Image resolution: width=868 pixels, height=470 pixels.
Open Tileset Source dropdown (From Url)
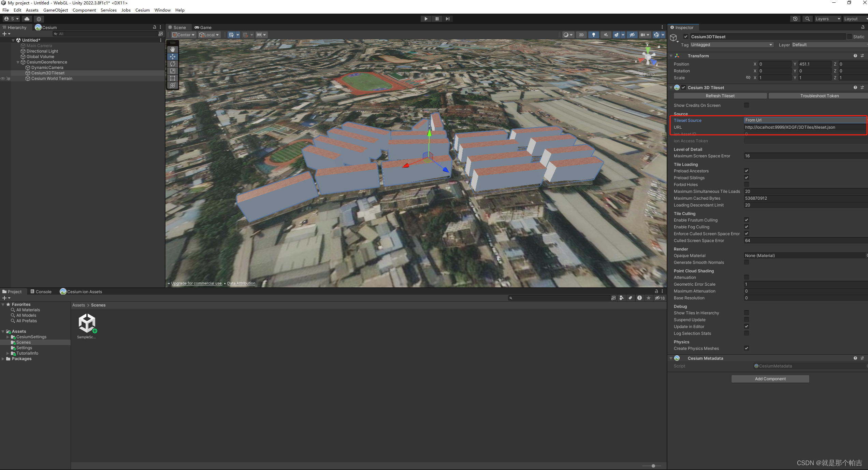pyautogui.click(x=805, y=120)
